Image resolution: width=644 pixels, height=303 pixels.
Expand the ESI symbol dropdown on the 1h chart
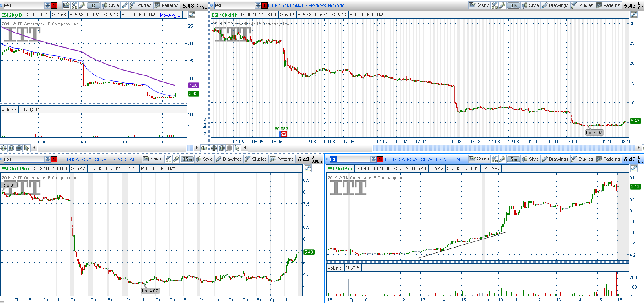258,5
